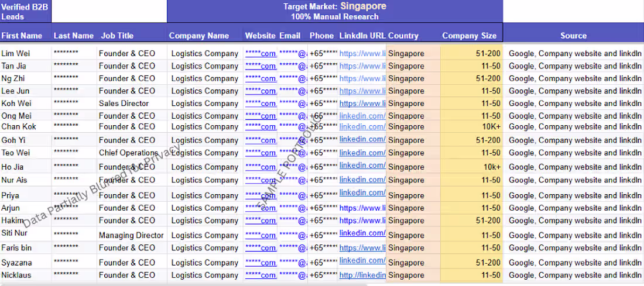Screen dimensions: 644x286
Task: Select the Singapore country cell in Teo Wei's row
Action: 413,153
